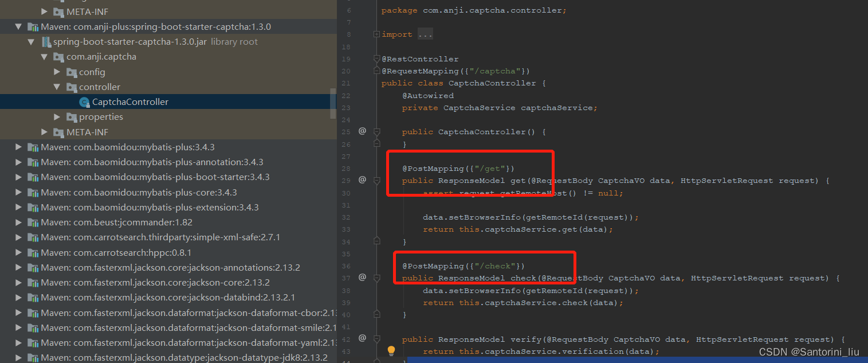Expand the config package node

click(57, 72)
